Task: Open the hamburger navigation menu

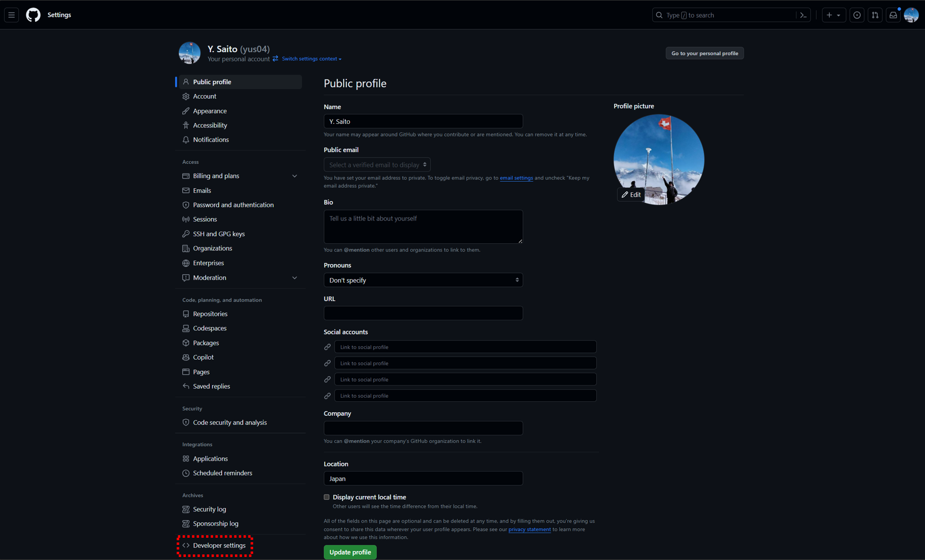Action: click(x=12, y=15)
